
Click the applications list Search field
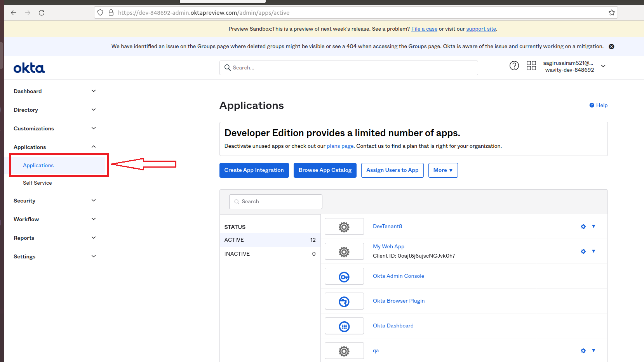click(x=276, y=202)
